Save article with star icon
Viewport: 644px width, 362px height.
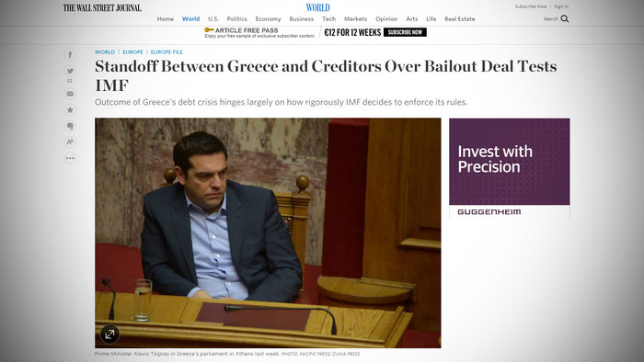pyautogui.click(x=70, y=110)
